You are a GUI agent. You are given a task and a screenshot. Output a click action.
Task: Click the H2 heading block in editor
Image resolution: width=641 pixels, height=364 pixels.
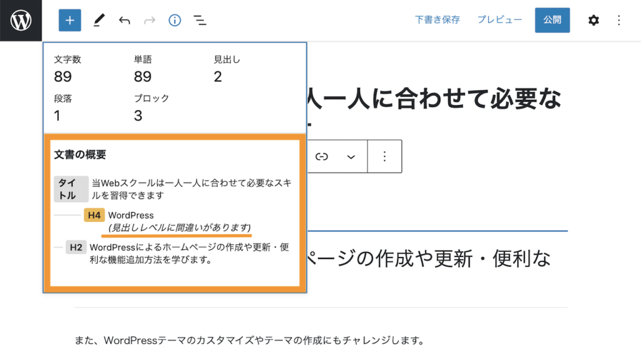click(429, 258)
